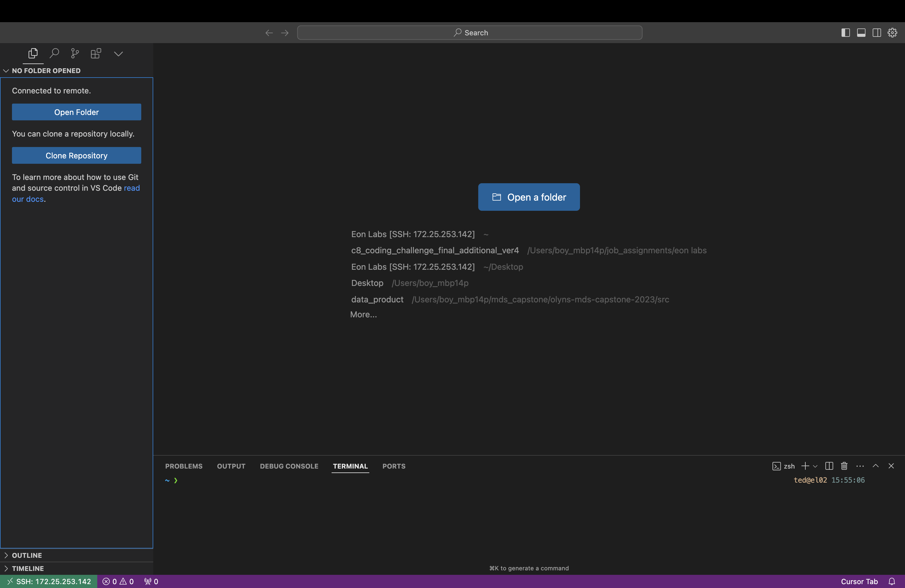Viewport: 905px width, 588px height.
Task: Open the Search view icon
Action: click(54, 53)
